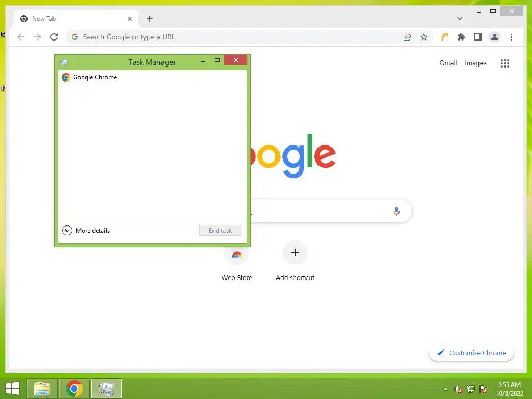Screen dimensions: 532x399
Task: Close the New Tab tab
Action: [129, 19]
